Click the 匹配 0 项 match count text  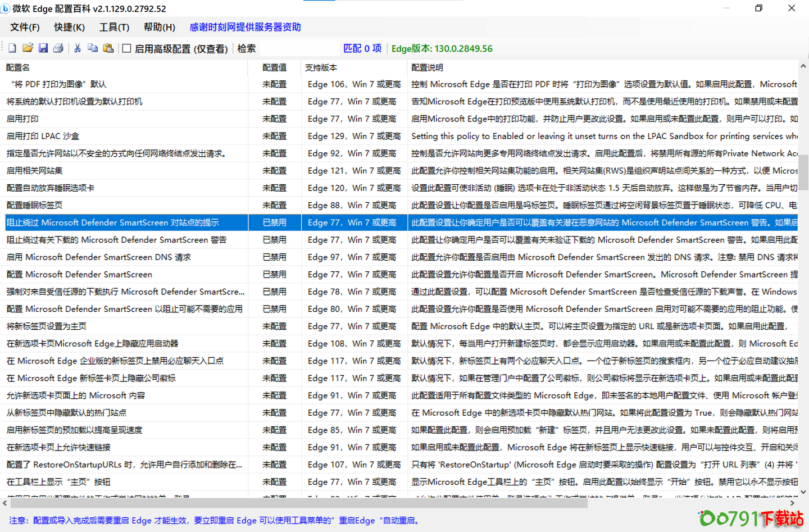coord(362,48)
